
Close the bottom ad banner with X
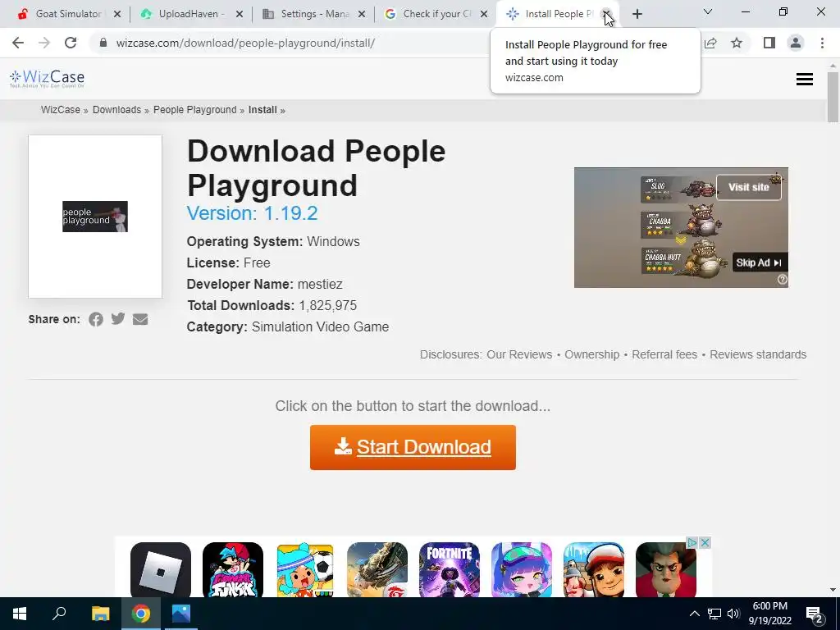705,543
